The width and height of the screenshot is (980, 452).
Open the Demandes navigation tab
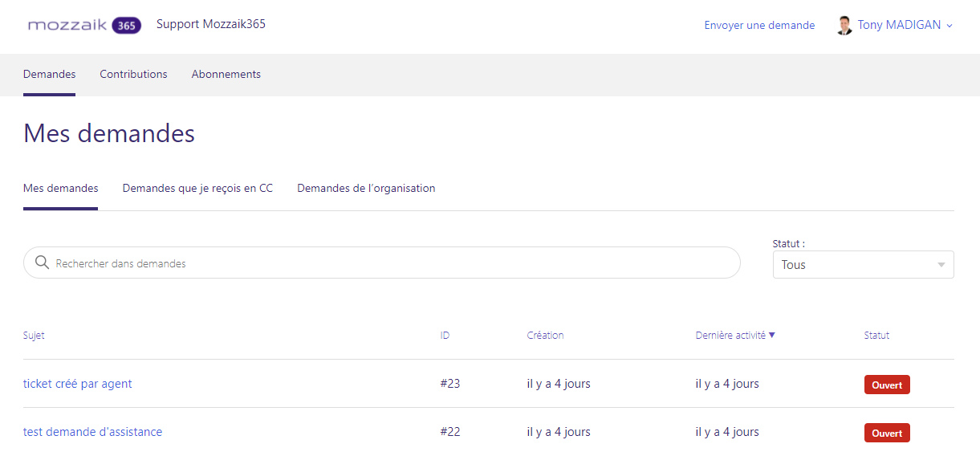click(49, 74)
